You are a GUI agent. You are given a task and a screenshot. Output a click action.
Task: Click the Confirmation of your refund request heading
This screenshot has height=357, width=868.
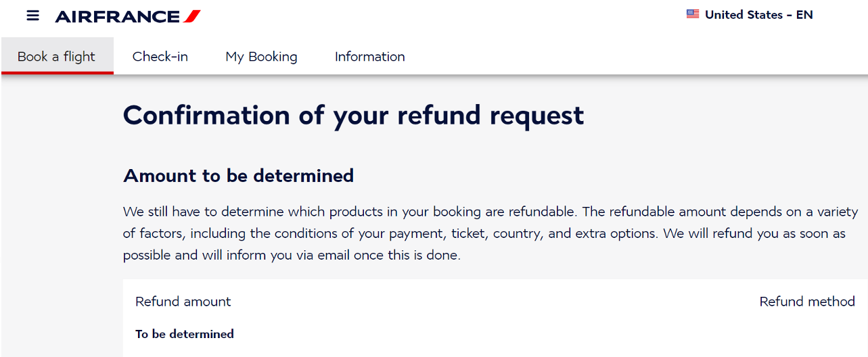click(x=353, y=116)
